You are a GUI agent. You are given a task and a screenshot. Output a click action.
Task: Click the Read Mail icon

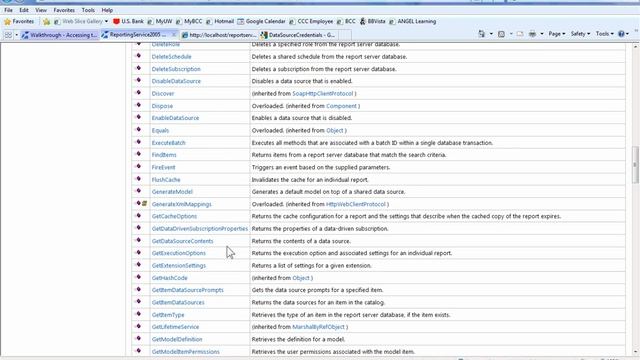click(x=520, y=34)
